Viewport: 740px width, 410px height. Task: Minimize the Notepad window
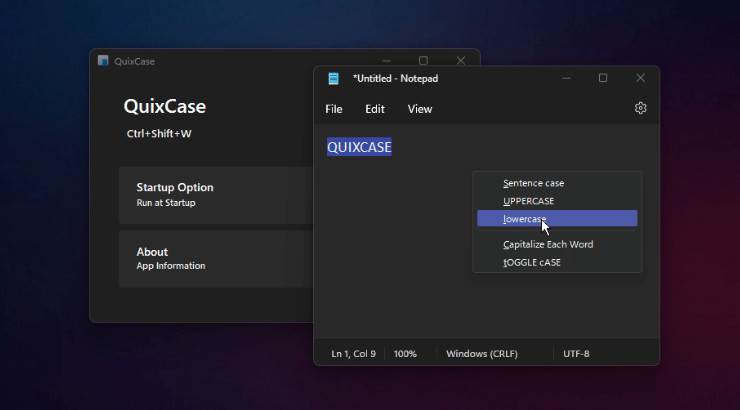pyautogui.click(x=566, y=78)
